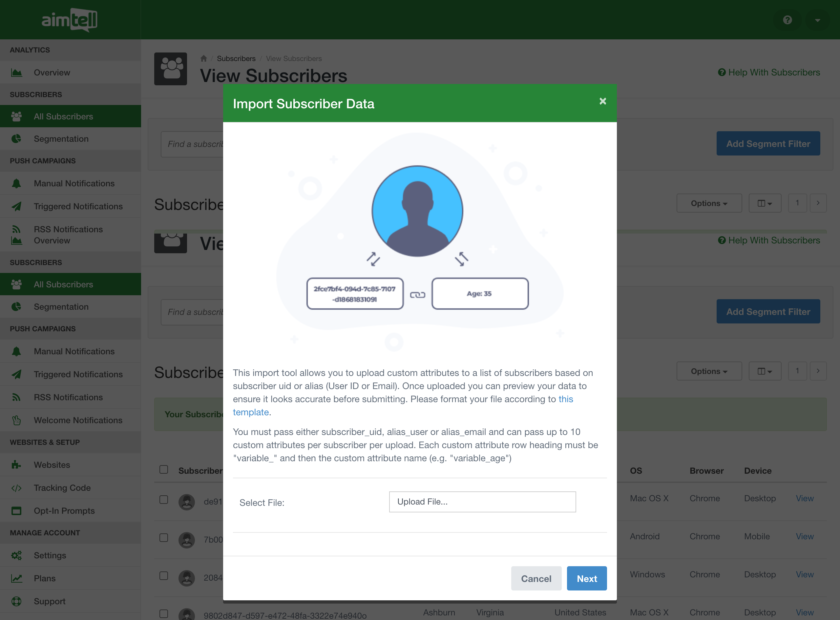This screenshot has width=840, height=620.
Task: Open the lower column visibility dropdown
Action: pos(765,371)
